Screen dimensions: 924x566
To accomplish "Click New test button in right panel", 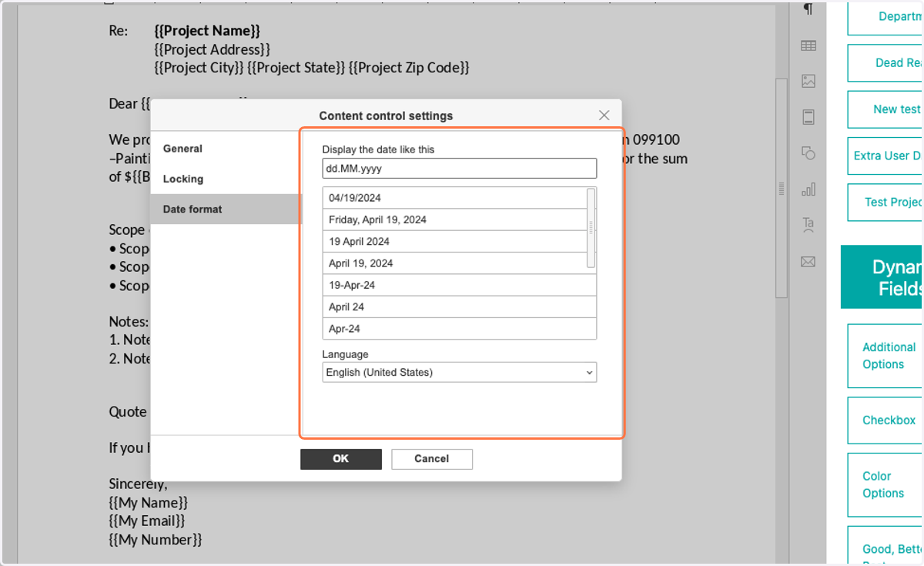I will 885,109.
